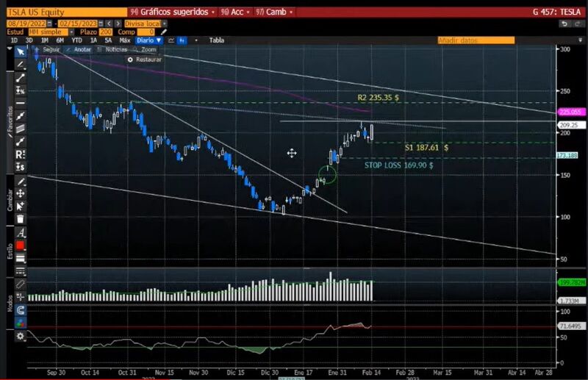Image resolution: width=588 pixels, height=380 pixels.
Task: Click the Comp value field
Action: (x=146, y=32)
